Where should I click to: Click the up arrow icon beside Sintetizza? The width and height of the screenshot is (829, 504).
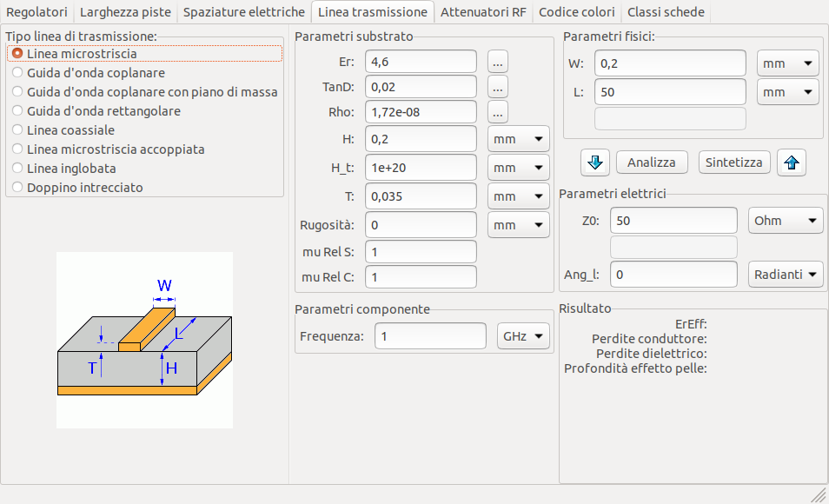[x=791, y=162]
